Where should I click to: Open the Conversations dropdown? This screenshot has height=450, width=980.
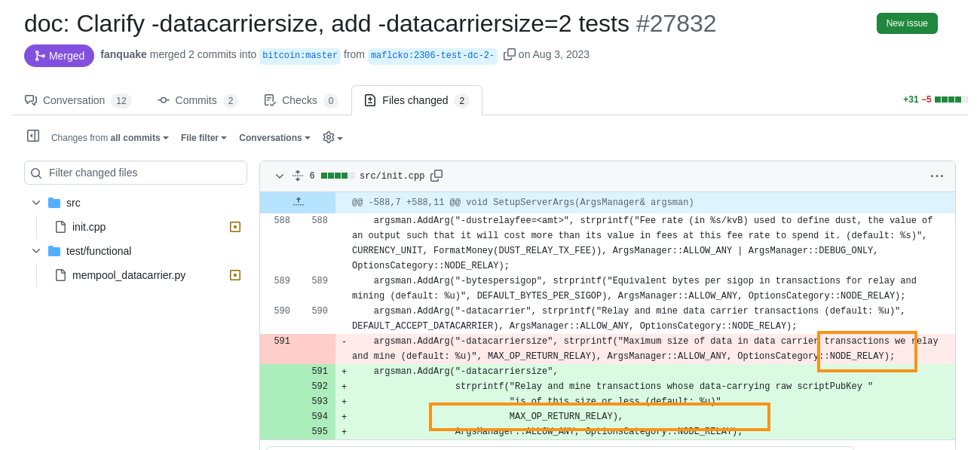tap(274, 138)
